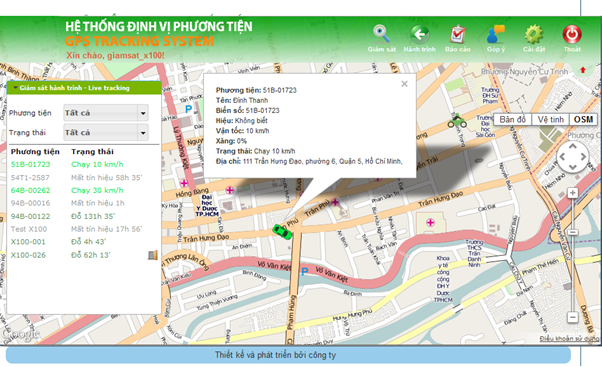Select vehicle 94B-00122 in list
Image resolution: width=602 pixels, height=367 pixels.
click(30, 216)
